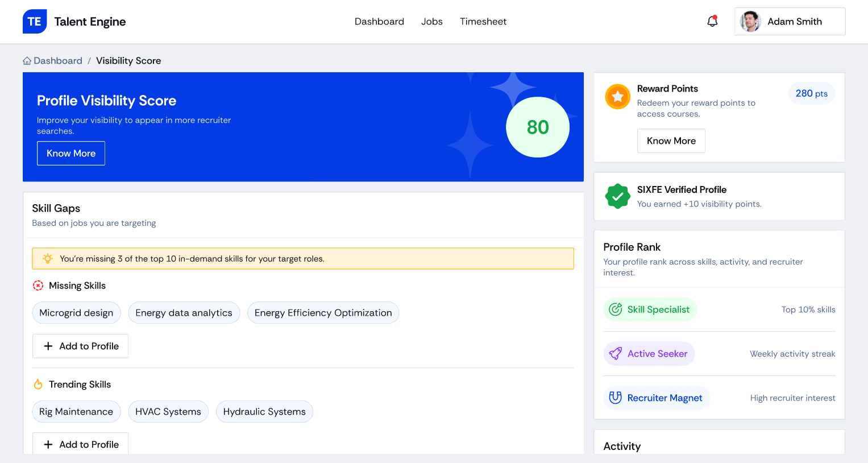Click the plus icon under Trending Skills
868x463 pixels.
coord(48,444)
